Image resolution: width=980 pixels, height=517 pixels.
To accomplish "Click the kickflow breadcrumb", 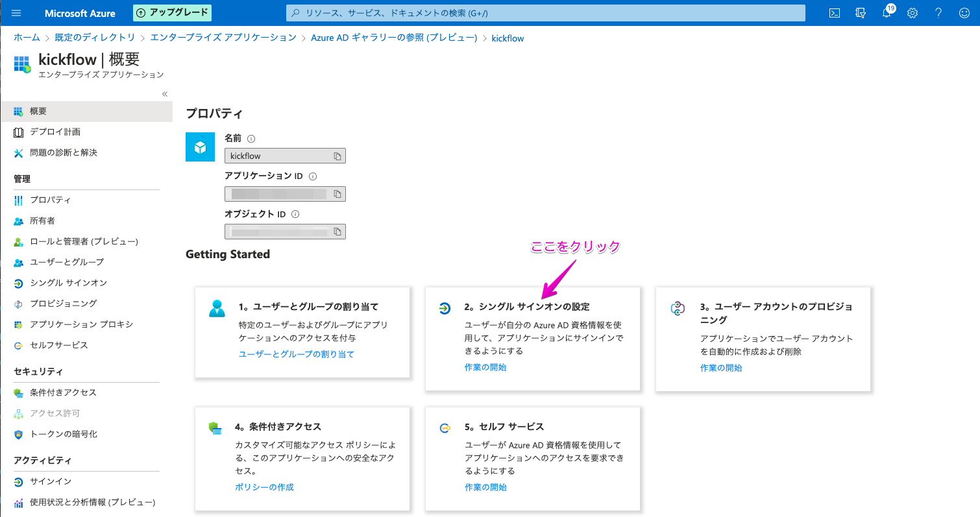I will (508, 38).
